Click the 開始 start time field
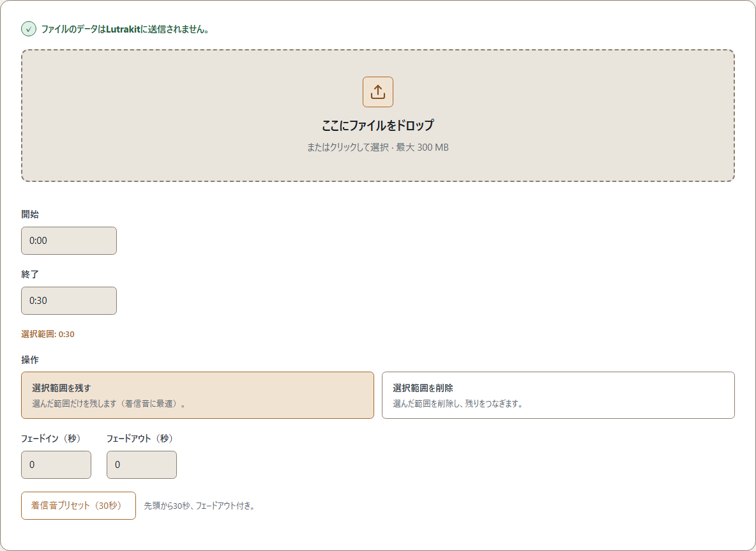This screenshot has width=756, height=551. (69, 241)
